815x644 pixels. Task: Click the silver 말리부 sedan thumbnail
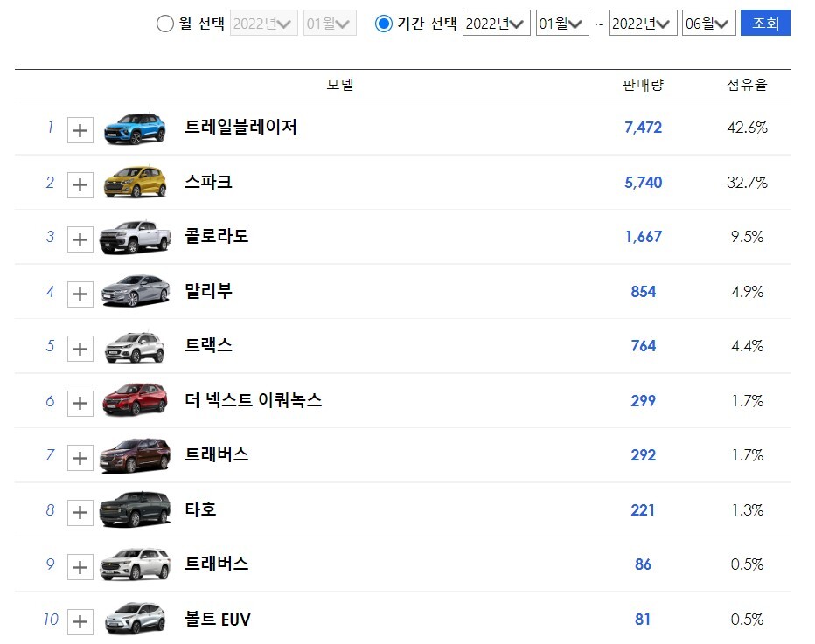click(x=136, y=291)
